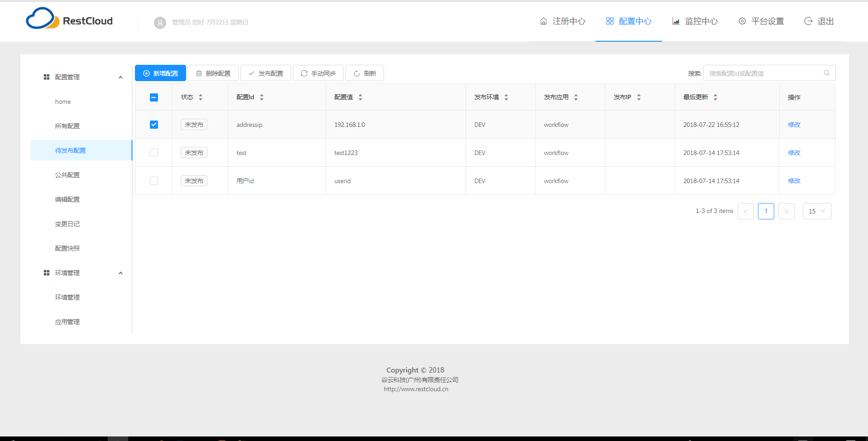Open 平台设置 via the gear icon
This screenshot has height=441, width=868.
pyautogui.click(x=742, y=21)
